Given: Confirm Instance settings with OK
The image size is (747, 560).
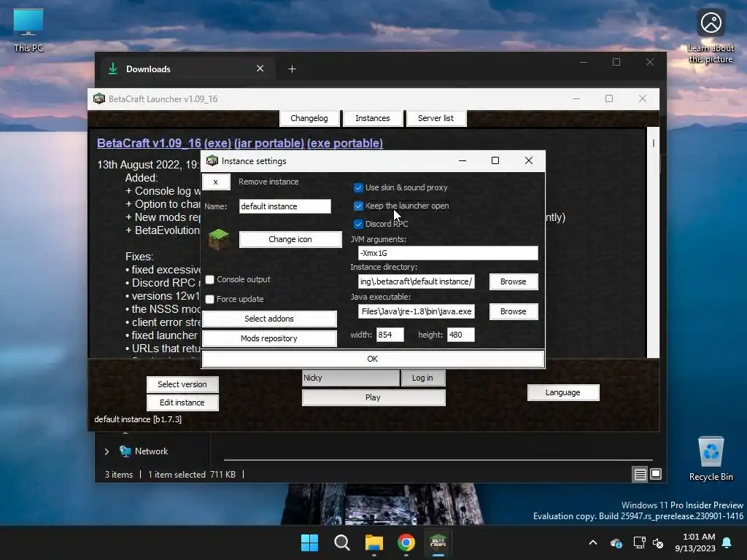Looking at the screenshot, I should (x=373, y=359).
